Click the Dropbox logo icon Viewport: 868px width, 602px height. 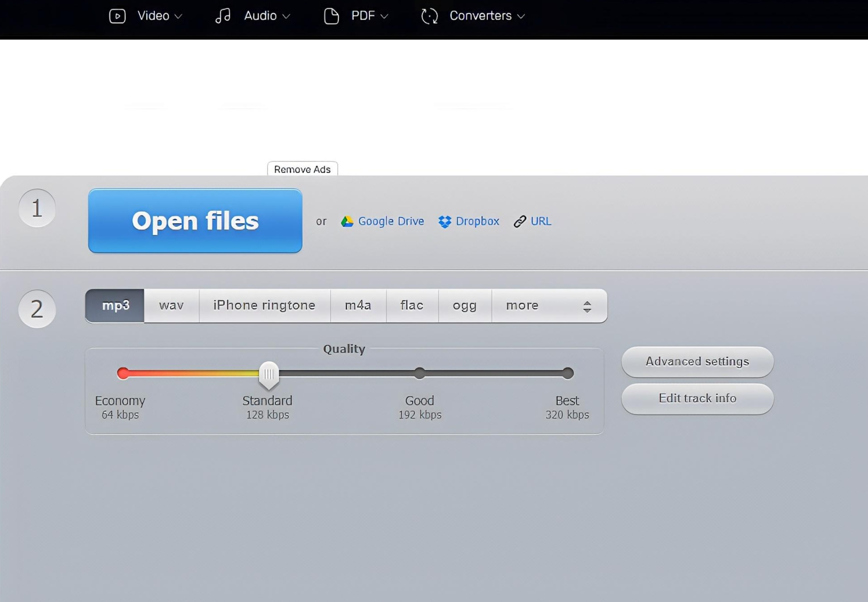point(444,222)
